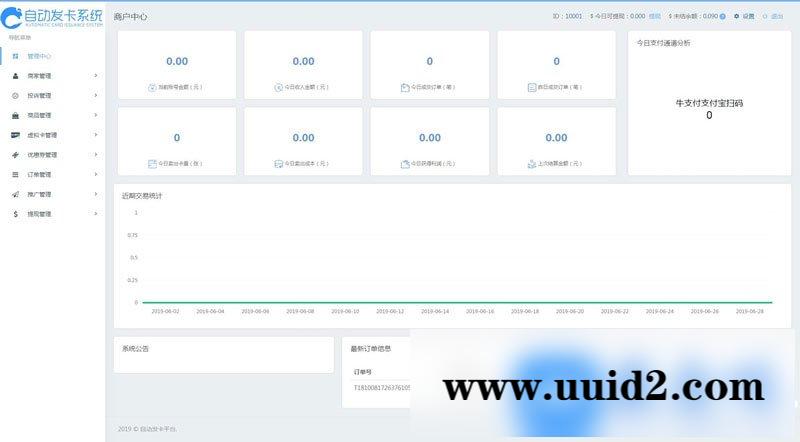Click the dollar sign icon for 提现管理
Viewport: 800px width, 442px height.
tap(15, 214)
